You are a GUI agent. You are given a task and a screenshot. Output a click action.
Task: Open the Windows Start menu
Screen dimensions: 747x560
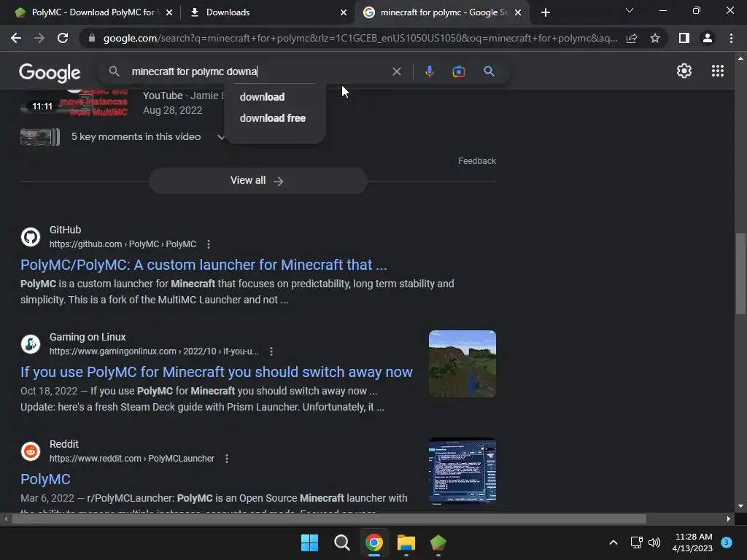click(309, 542)
